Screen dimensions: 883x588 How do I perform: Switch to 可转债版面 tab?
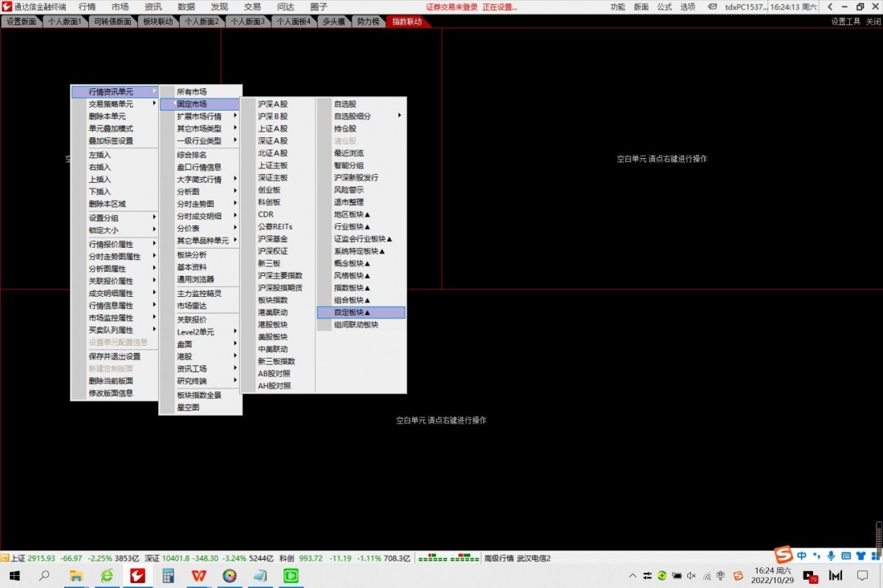pos(112,22)
